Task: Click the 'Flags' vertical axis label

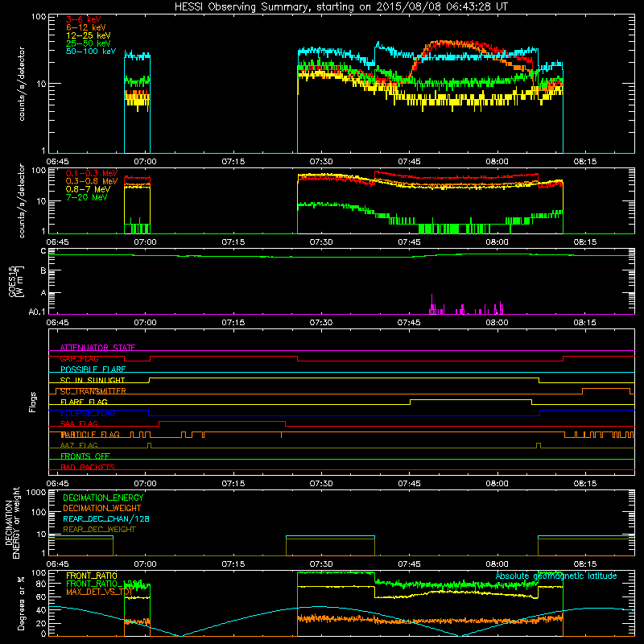Action: (x=33, y=402)
